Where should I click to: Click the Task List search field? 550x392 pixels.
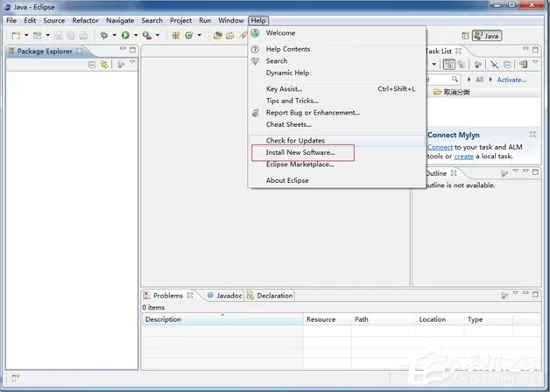click(x=443, y=80)
